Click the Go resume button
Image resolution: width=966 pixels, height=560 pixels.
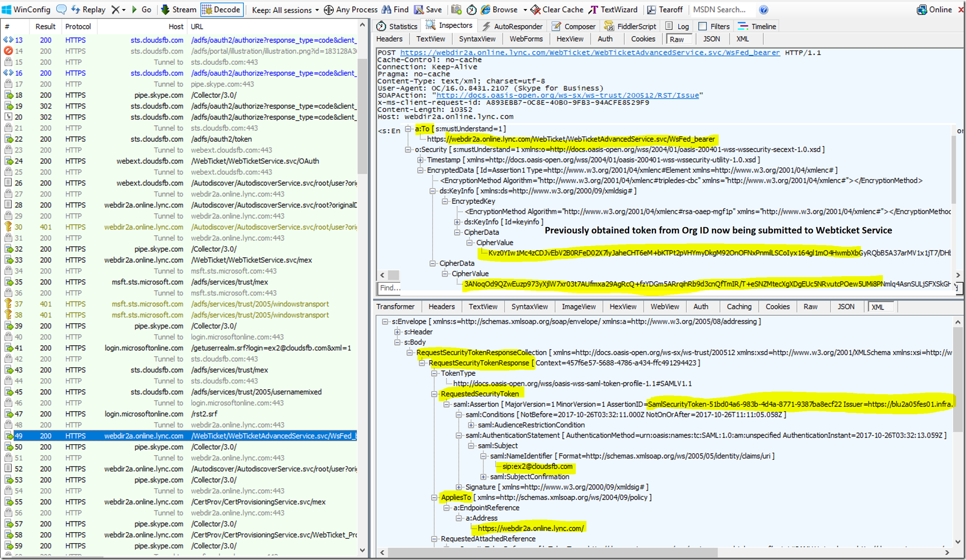click(x=141, y=9)
